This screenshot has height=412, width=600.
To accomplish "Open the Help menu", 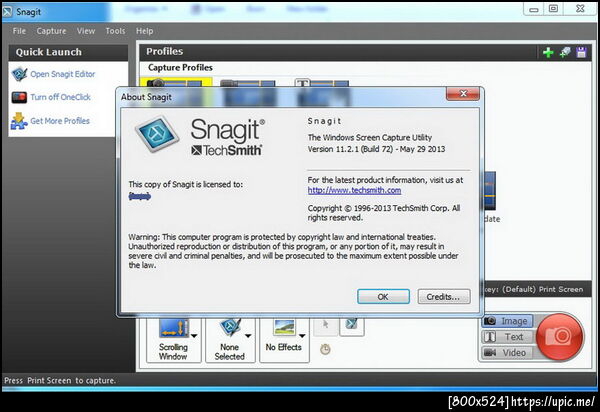I will click(144, 31).
